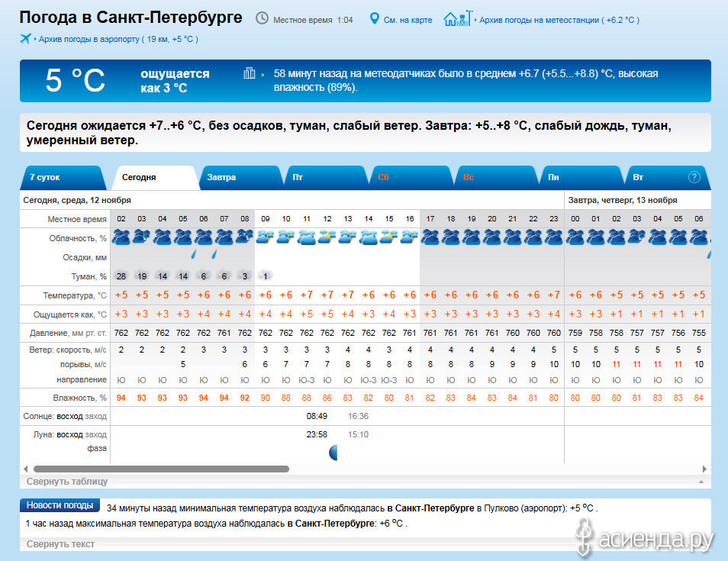Click the airplane icon for airport archive
Image resolution: width=728 pixels, height=561 pixels.
(x=26, y=39)
